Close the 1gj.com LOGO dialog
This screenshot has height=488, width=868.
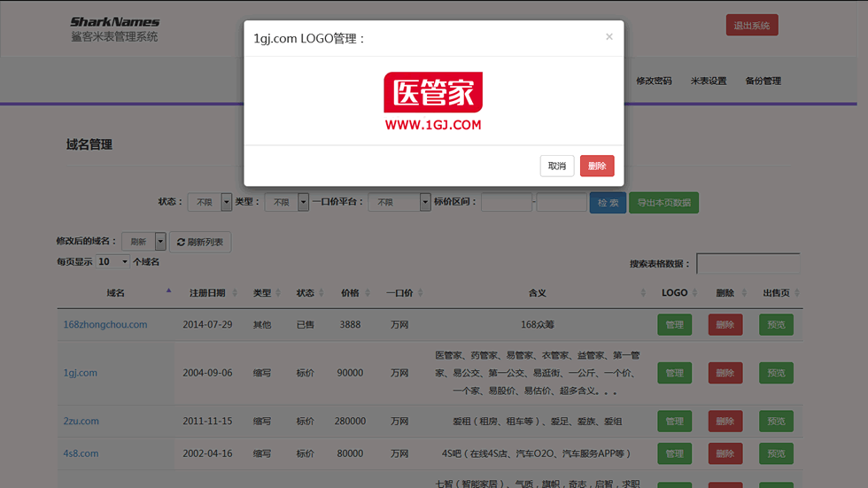click(x=609, y=36)
